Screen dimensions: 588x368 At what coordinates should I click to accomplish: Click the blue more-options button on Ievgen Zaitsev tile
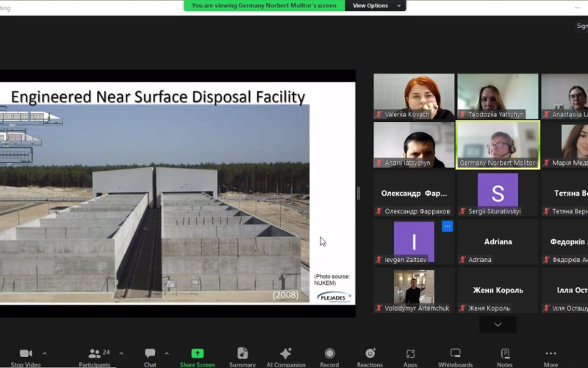click(448, 226)
